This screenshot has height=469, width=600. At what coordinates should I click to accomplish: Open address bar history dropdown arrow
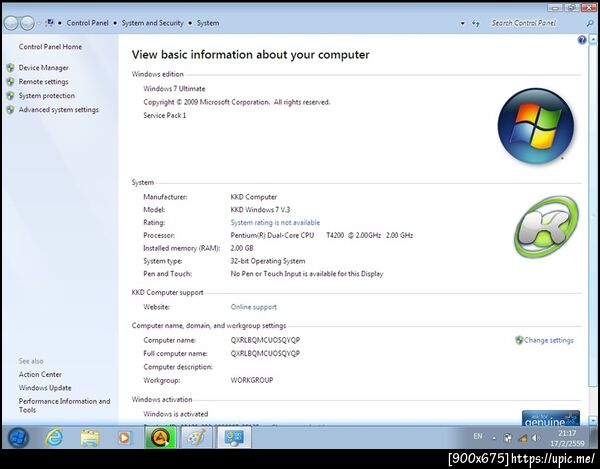462,23
